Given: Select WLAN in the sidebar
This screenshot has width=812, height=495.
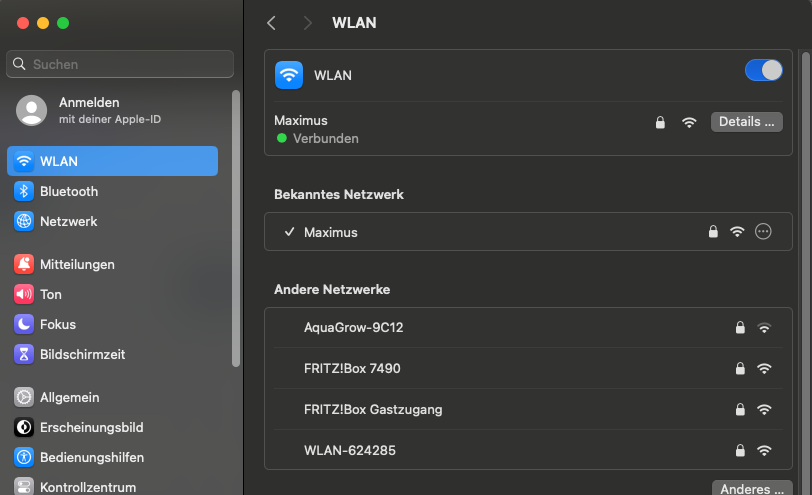Looking at the screenshot, I should tap(112, 161).
